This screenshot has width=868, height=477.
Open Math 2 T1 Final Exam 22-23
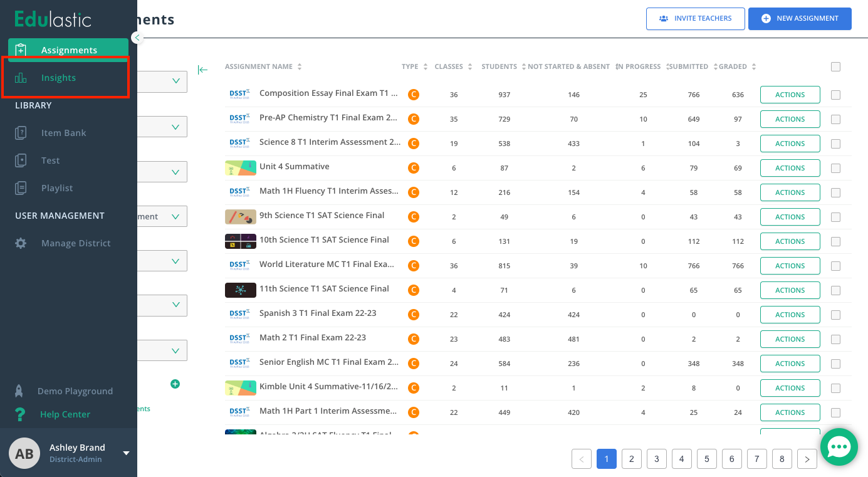point(313,337)
